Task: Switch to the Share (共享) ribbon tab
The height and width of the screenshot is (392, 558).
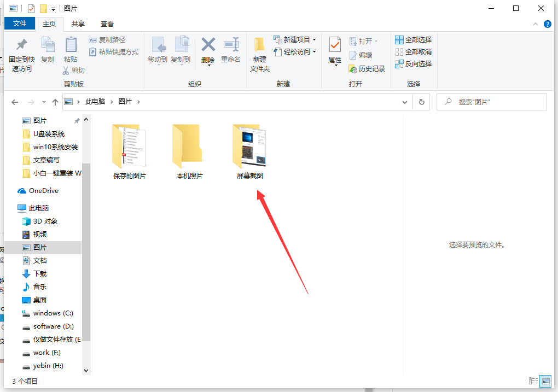Action: click(x=78, y=24)
